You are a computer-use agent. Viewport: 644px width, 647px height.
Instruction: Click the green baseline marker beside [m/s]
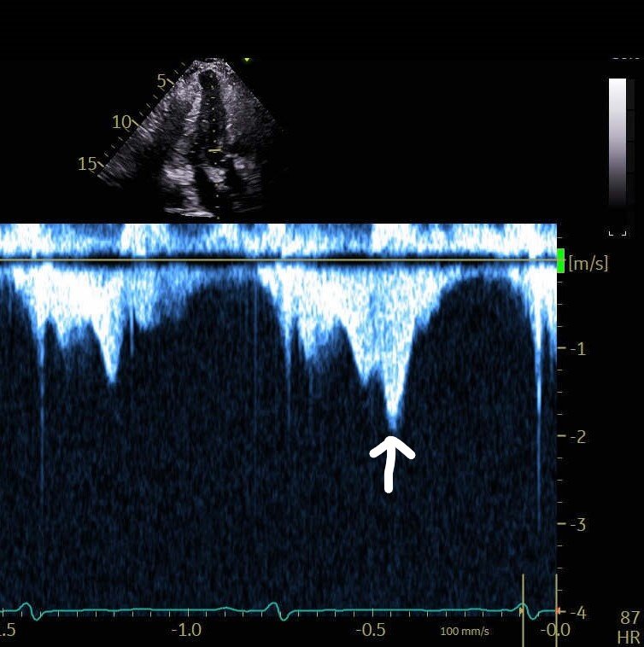[x=560, y=260]
